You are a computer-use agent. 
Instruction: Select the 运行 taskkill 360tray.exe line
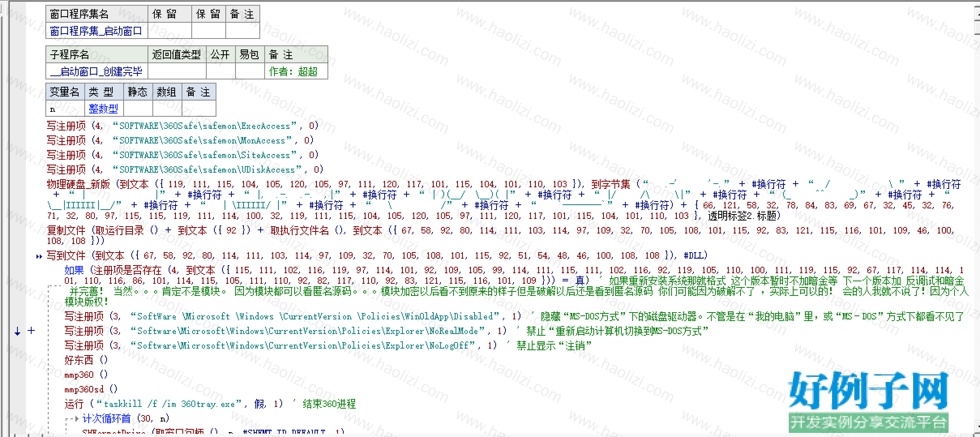[x=173, y=404]
